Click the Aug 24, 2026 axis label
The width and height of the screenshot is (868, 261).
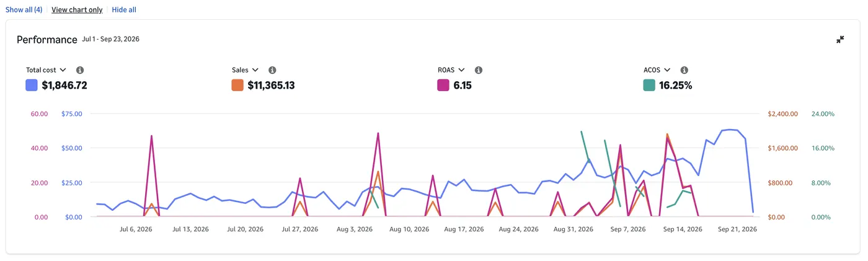pyautogui.click(x=519, y=229)
